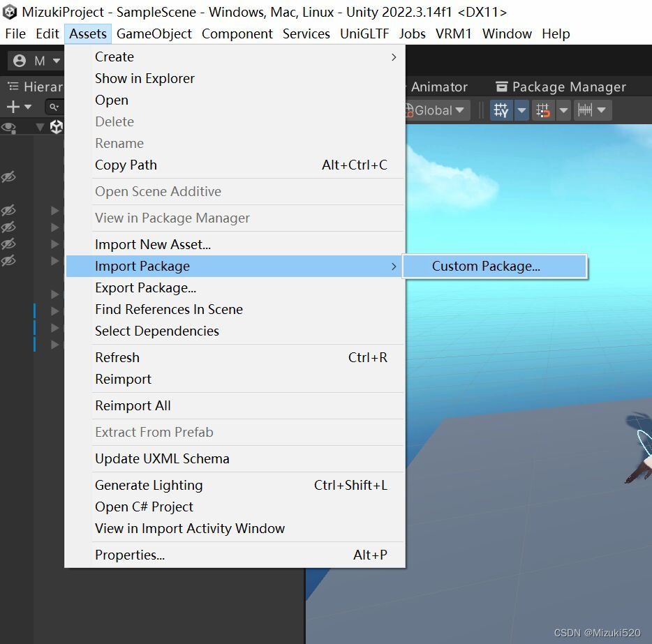Close the open Assets menu
The image size is (652, 644).
click(x=88, y=33)
